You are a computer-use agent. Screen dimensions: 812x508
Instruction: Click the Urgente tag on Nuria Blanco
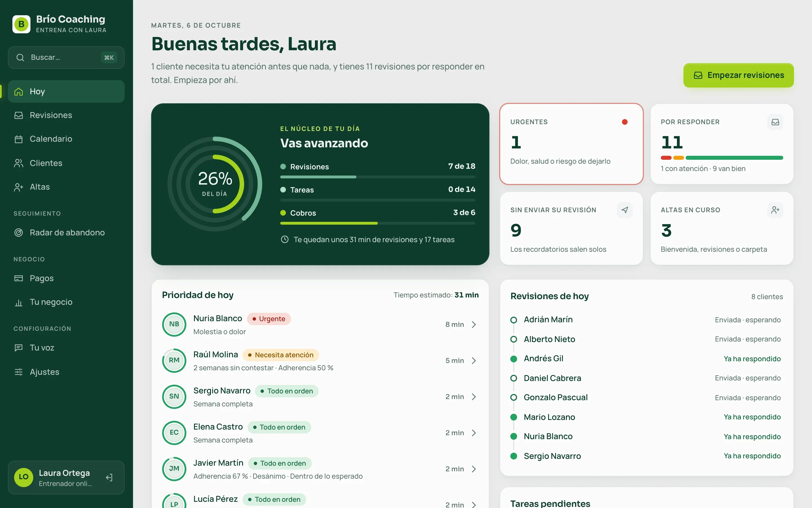click(269, 319)
